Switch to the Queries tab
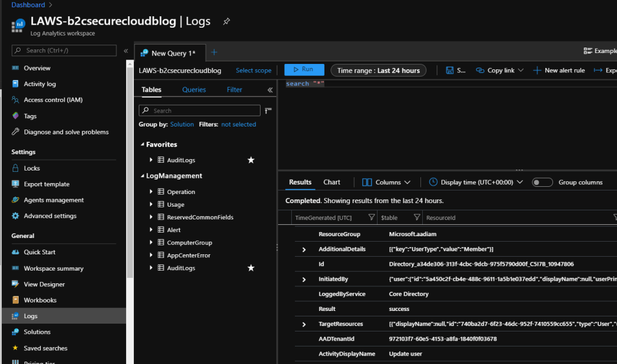This screenshot has width=617, height=364. pyautogui.click(x=194, y=90)
